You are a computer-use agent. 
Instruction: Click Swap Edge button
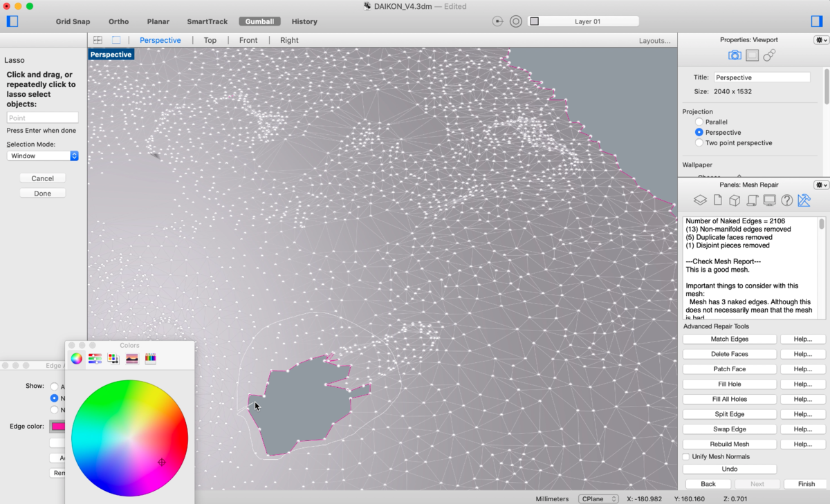[x=730, y=429]
